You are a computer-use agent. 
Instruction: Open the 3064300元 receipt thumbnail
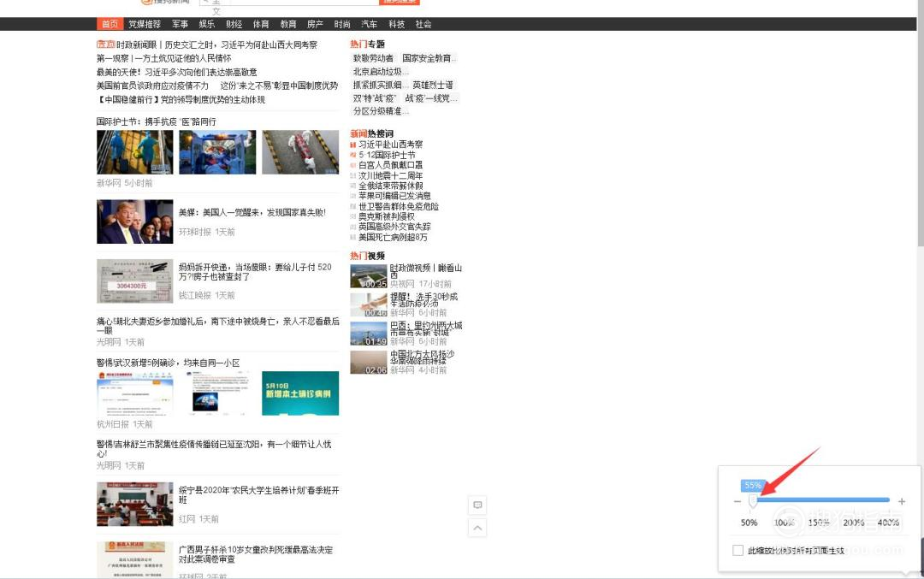pos(135,281)
